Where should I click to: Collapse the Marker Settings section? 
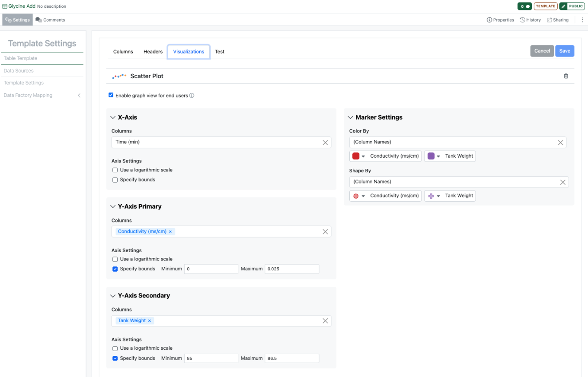(350, 117)
